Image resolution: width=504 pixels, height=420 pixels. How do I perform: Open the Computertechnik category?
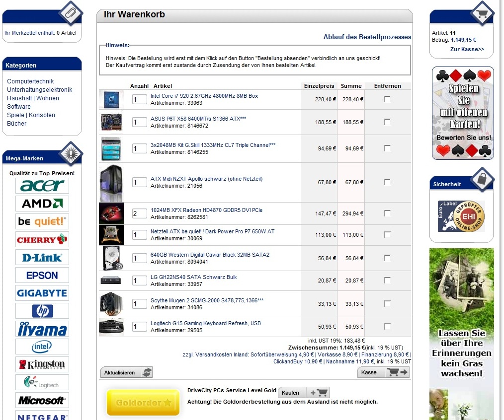click(30, 81)
